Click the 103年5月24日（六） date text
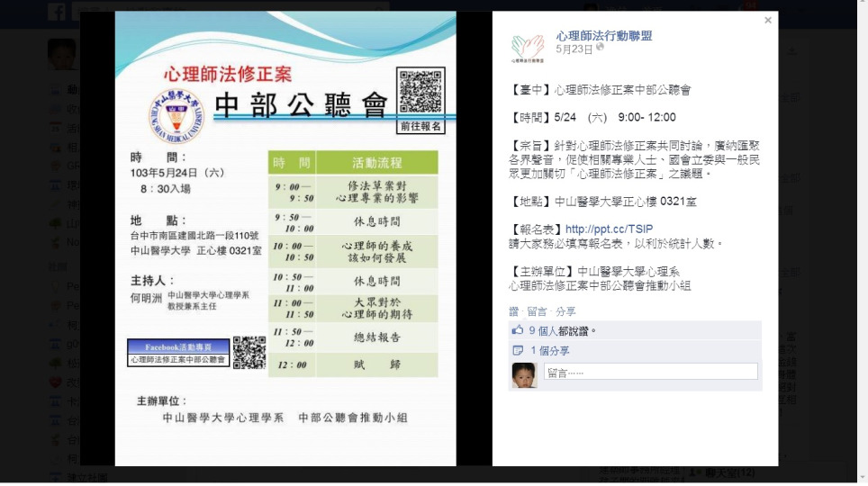Screen dimensions: 868x486 [x=177, y=173]
